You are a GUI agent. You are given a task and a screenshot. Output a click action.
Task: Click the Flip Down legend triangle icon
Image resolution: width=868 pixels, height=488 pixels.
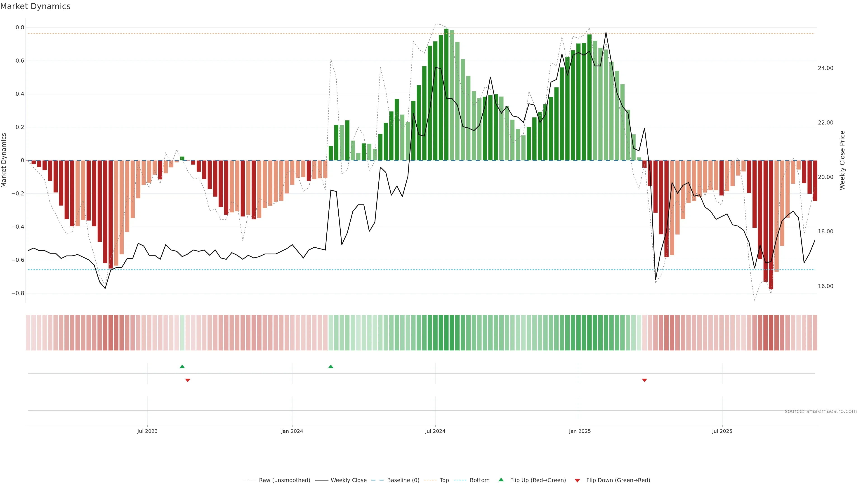tap(577, 480)
